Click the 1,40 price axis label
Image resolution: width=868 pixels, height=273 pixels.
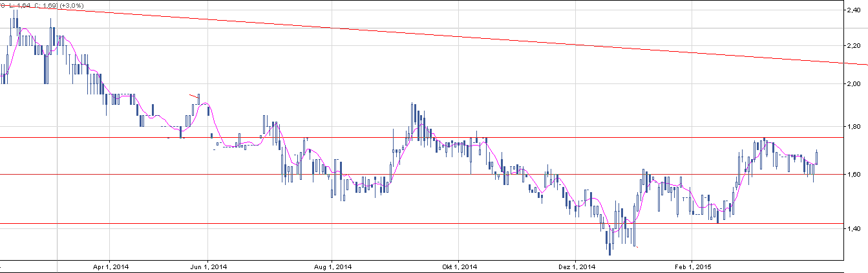pyautogui.click(x=856, y=228)
